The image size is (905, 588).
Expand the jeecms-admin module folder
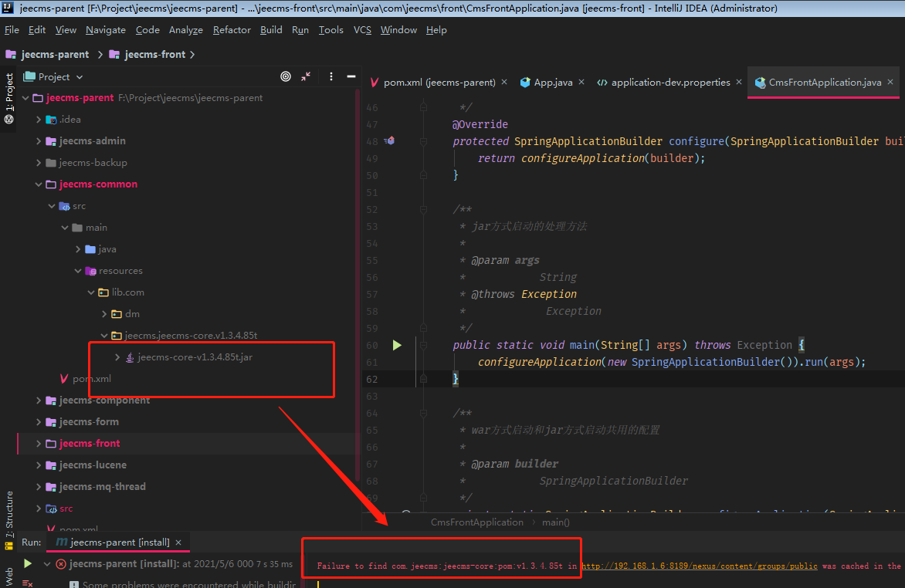click(x=39, y=141)
